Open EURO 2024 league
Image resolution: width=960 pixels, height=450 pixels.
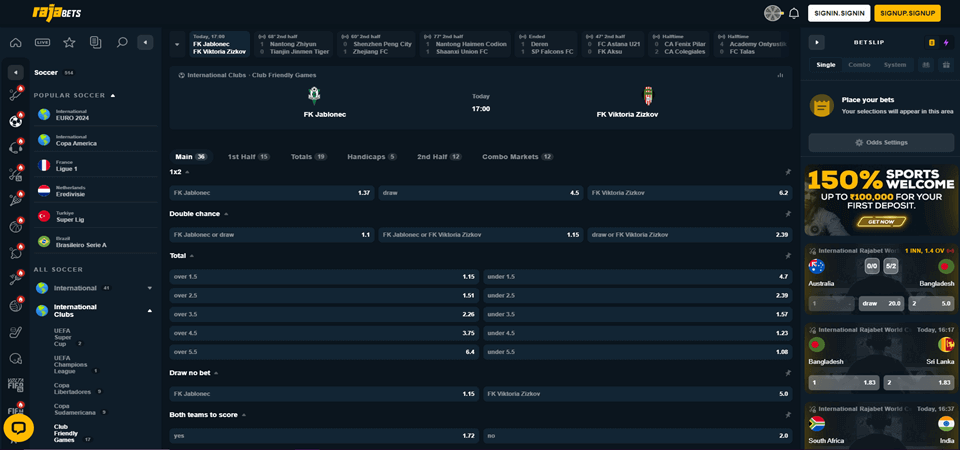tap(94, 114)
